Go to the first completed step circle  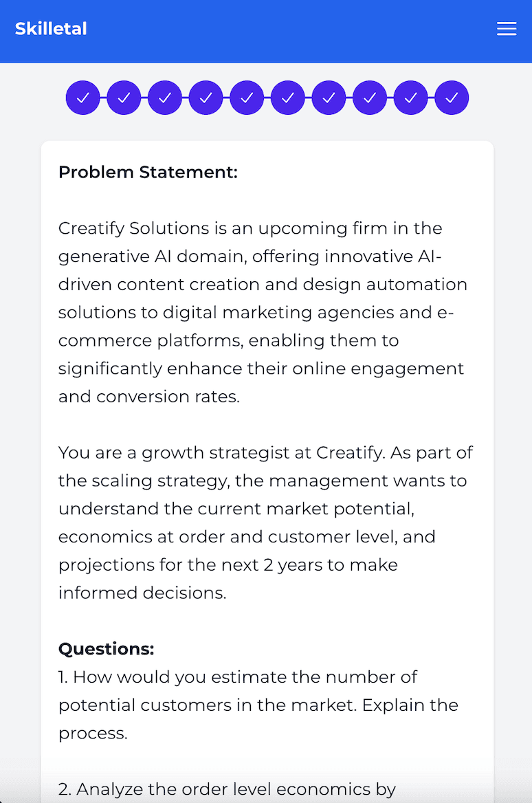pyautogui.click(x=83, y=98)
